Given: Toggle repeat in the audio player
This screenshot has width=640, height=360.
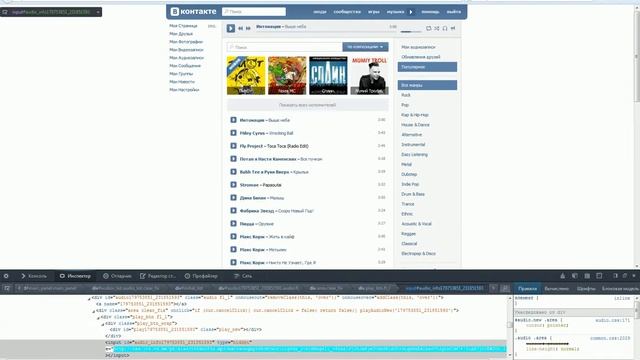Looking at the screenshot, I should 429,28.
